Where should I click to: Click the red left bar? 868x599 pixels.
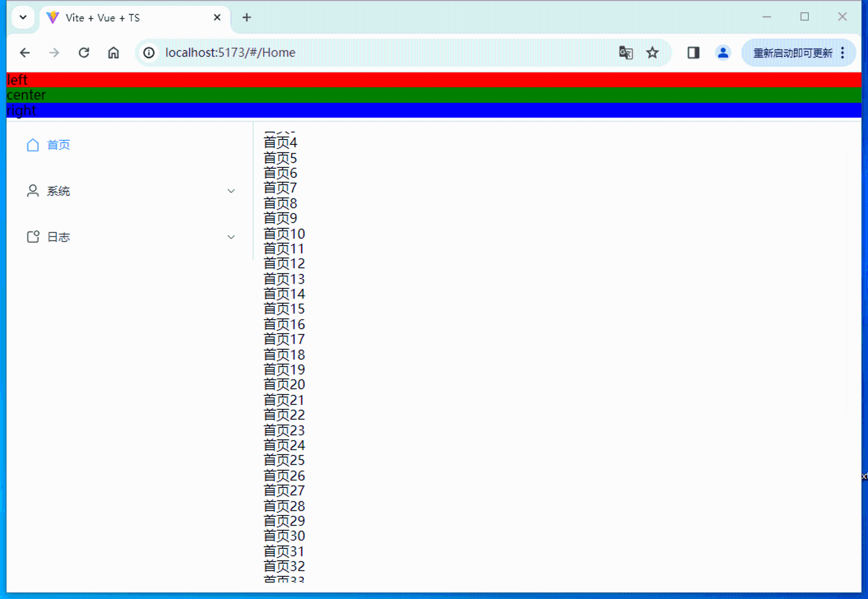click(x=434, y=80)
